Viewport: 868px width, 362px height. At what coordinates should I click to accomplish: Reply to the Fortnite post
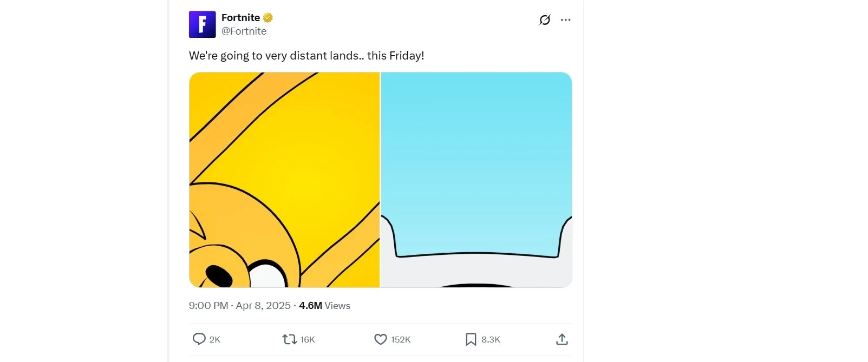pyautogui.click(x=199, y=339)
